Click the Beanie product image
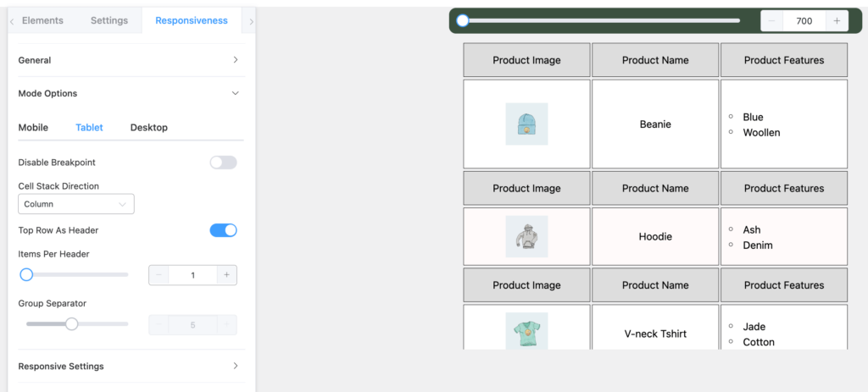 click(526, 124)
